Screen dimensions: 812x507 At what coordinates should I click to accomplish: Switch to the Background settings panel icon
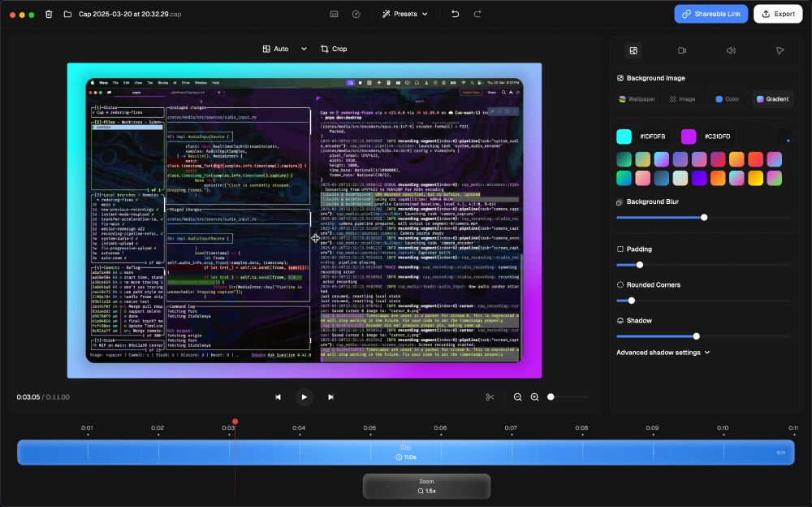pos(633,50)
